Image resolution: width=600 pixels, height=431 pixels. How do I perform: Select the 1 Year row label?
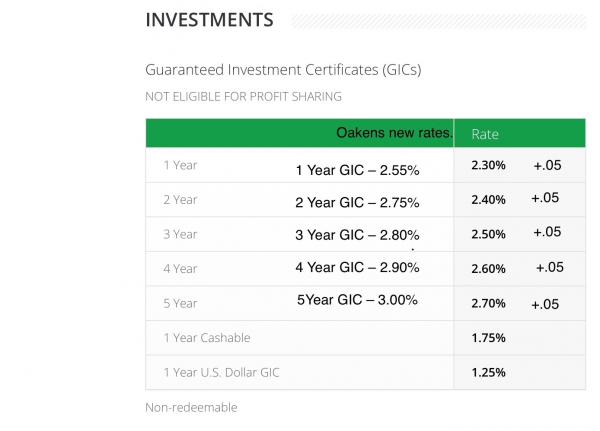181,165
